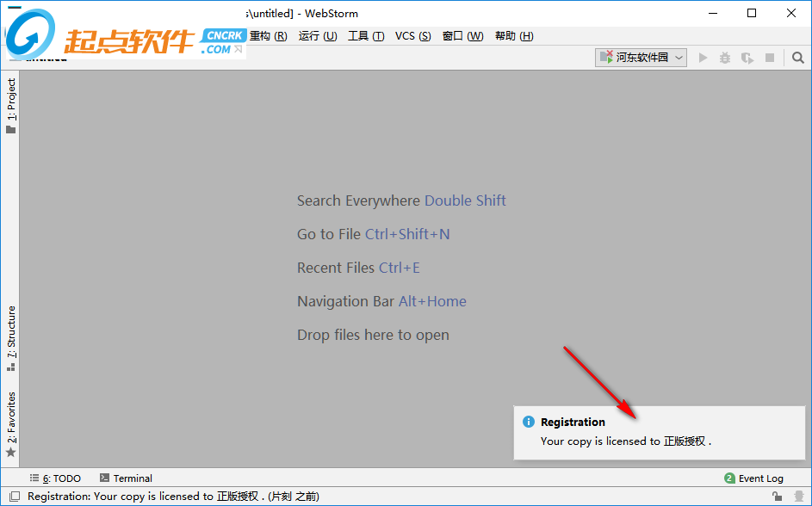The width and height of the screenshot is (812, 506).
Task: Click the TODO list icon
Action: tap(34, 478)
